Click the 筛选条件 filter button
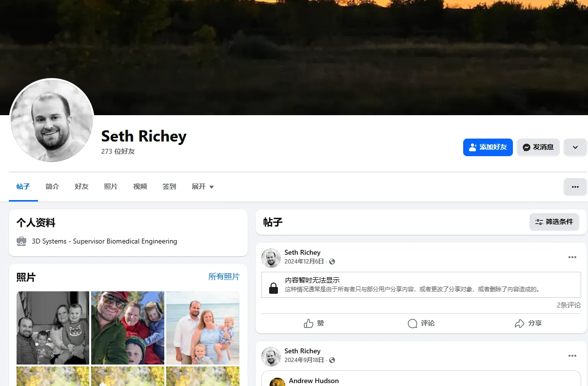Screen dimensions: 588x386 point(554,222)
